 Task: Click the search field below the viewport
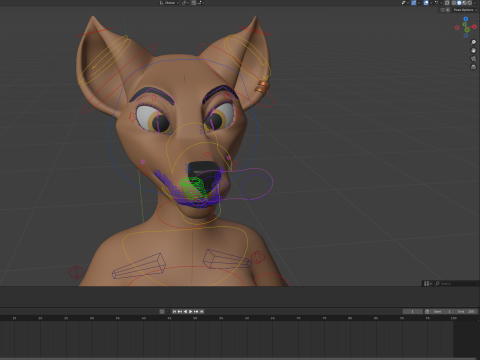click(456, 283)
